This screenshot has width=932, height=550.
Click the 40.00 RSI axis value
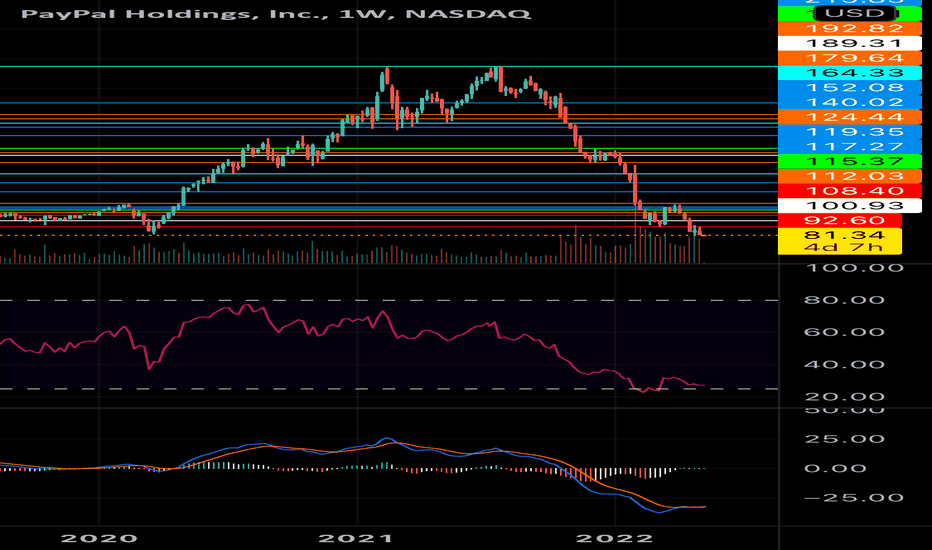844,364
